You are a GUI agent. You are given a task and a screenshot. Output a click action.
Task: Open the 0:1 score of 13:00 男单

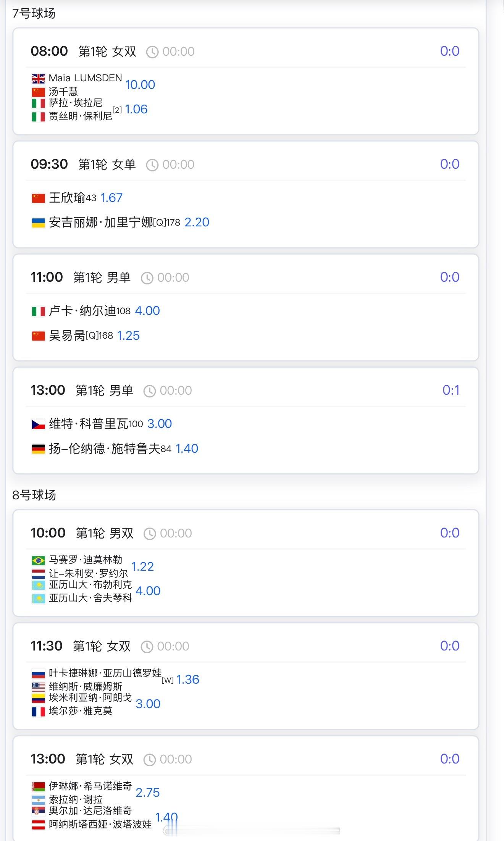coord(451,390)
